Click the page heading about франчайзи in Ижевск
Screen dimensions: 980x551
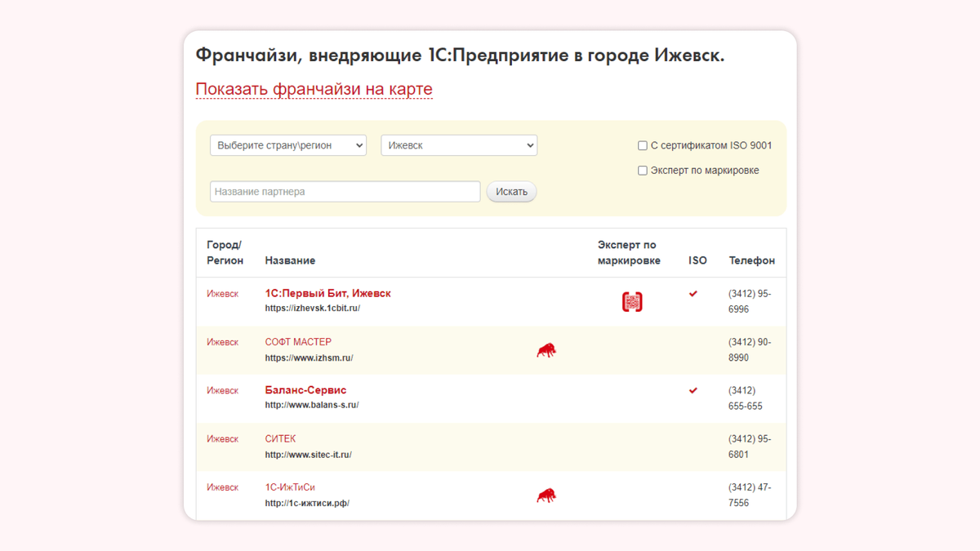pyautogui.click(x=460, y=56)
